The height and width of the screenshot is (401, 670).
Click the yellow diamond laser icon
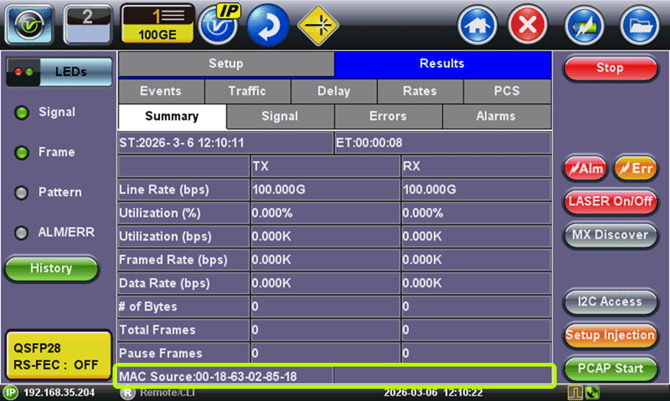(319, 22)
